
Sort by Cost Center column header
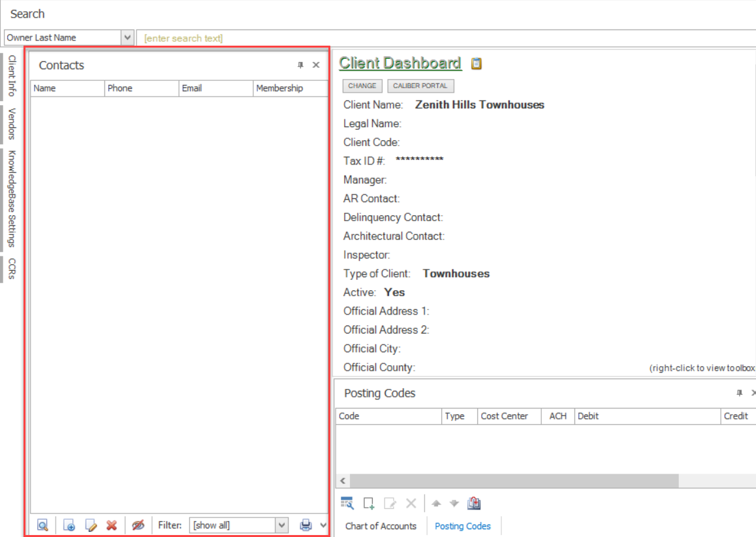[509, 416]
